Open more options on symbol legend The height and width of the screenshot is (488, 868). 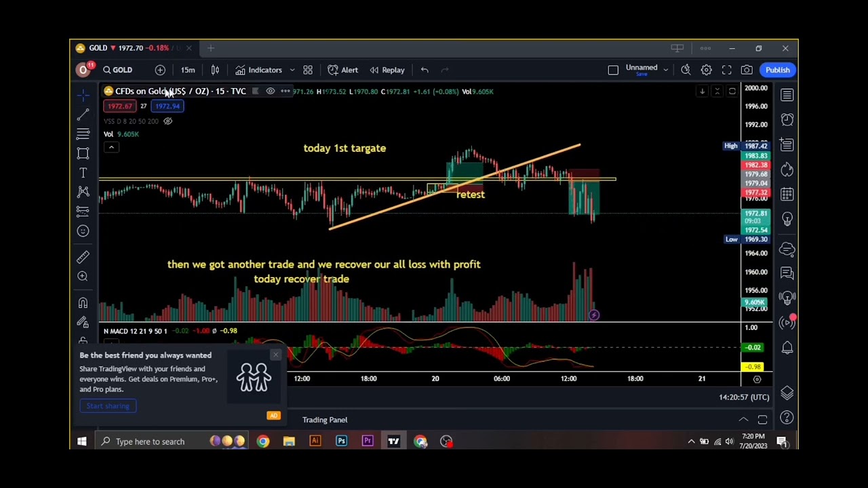[x=285, y=91]
